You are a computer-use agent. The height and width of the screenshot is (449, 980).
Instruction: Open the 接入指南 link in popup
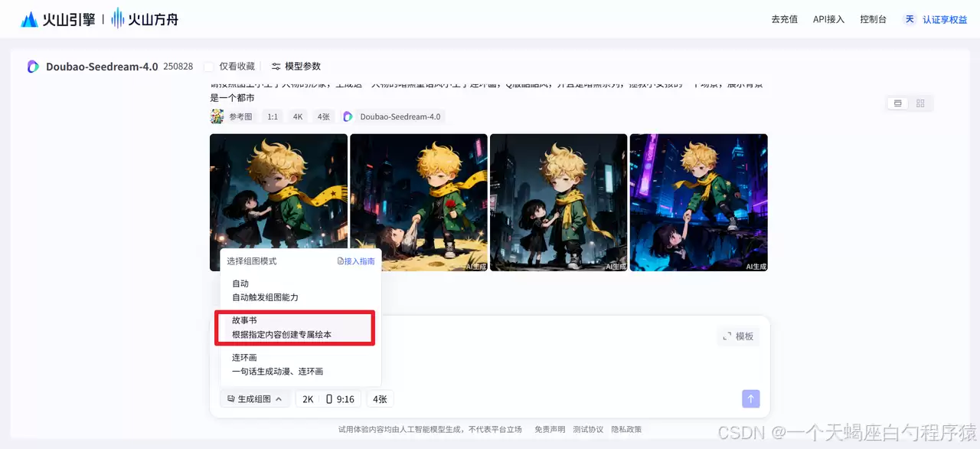click(356, 261)
